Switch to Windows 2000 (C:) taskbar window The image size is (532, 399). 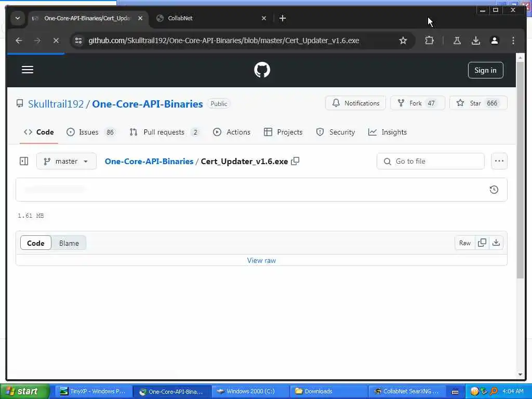250,392
